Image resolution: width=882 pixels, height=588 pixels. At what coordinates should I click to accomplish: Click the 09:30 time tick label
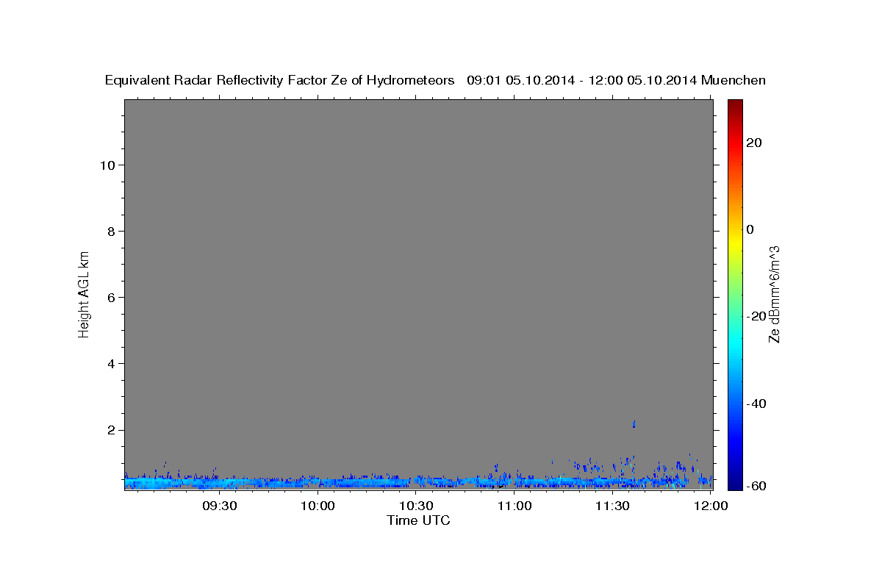(219, 506)
